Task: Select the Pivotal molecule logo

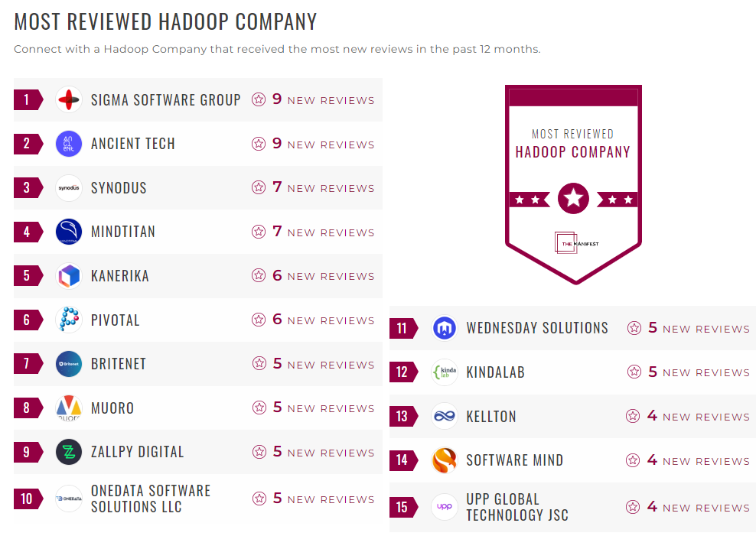Action: coord(67,320)
